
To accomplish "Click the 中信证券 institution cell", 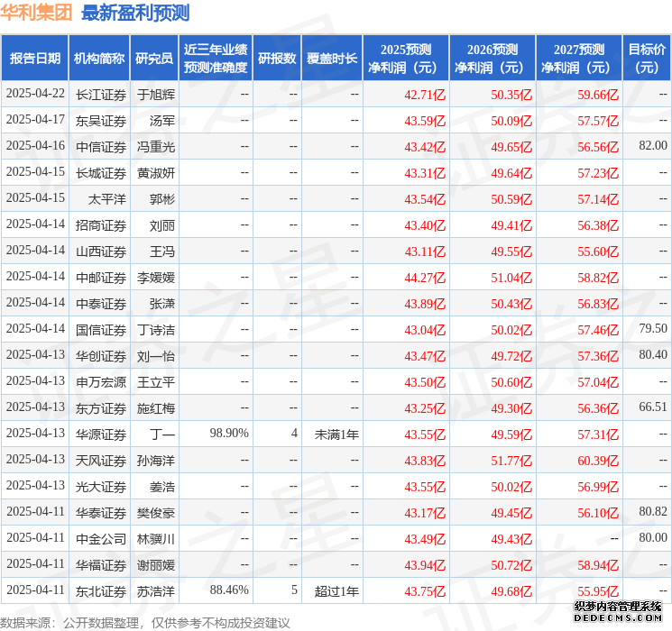I will [x=101, y=147].
